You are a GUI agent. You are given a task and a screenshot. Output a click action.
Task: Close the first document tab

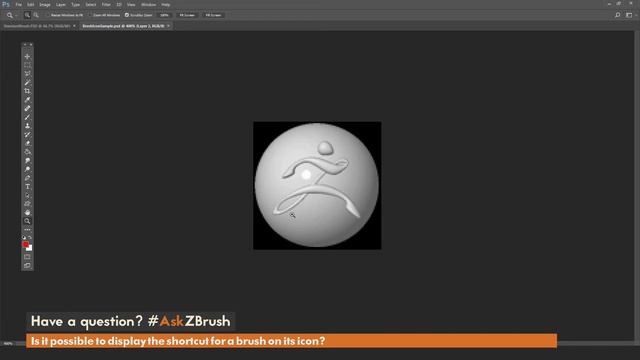tap(74, 26)
